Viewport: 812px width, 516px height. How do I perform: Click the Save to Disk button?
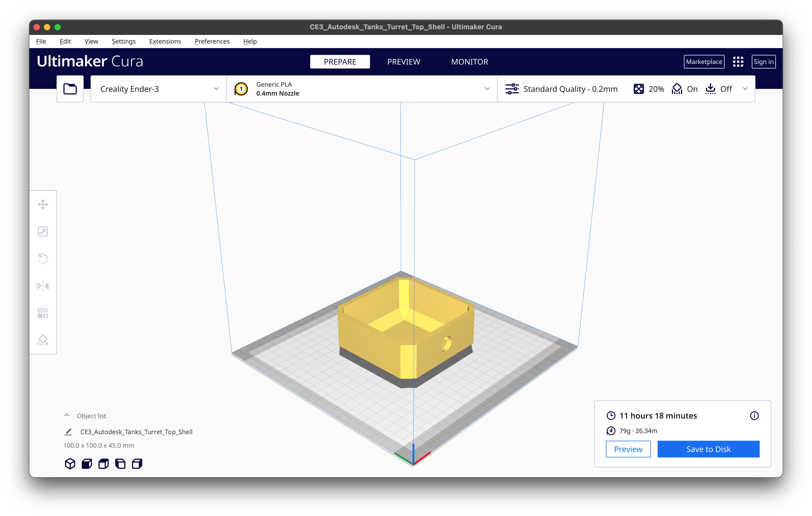(708, 449)
